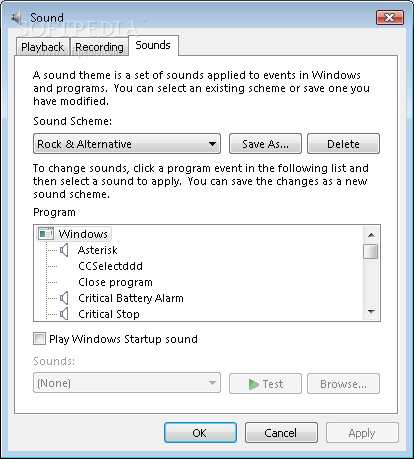Select the CCSelectddd event
This screenshot has width=414, height=459.
coord(110,266)
